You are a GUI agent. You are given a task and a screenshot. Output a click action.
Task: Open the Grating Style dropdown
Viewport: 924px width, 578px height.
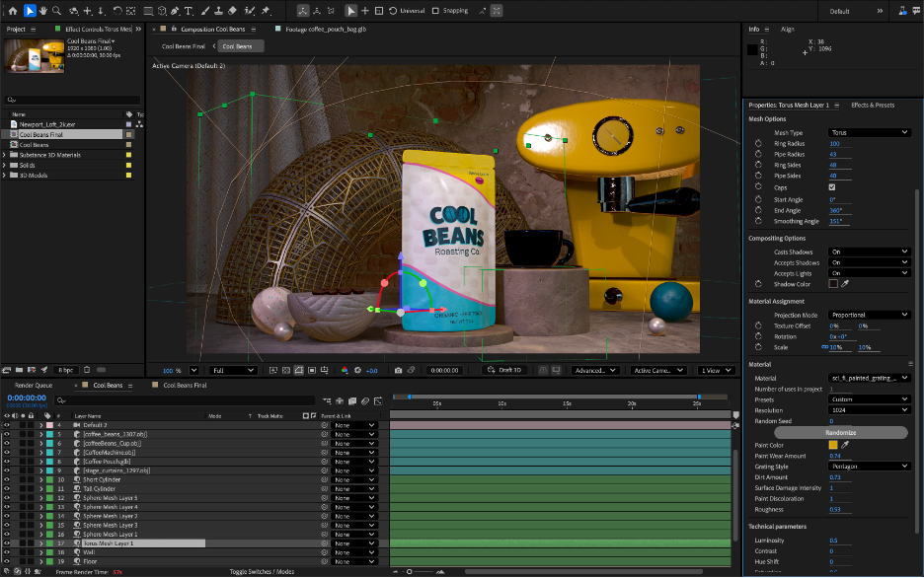click(x=869, y=467)
